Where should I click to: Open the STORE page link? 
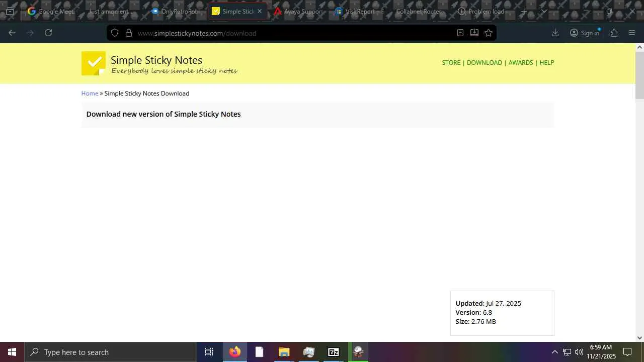(451, 63)
